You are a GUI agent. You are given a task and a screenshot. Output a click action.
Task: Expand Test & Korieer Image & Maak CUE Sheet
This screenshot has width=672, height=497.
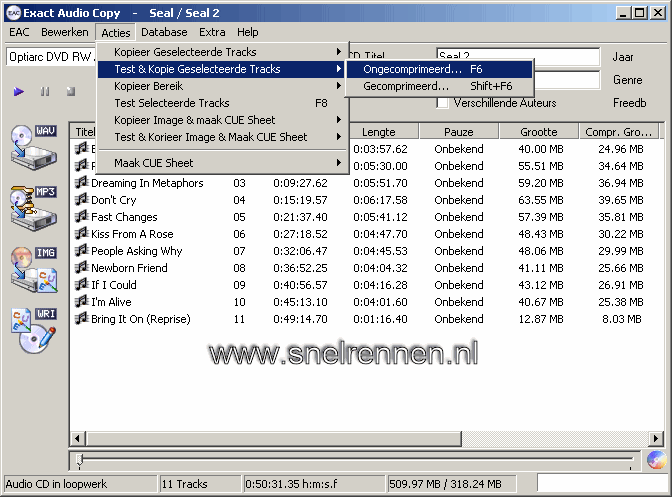click(222, 137)
